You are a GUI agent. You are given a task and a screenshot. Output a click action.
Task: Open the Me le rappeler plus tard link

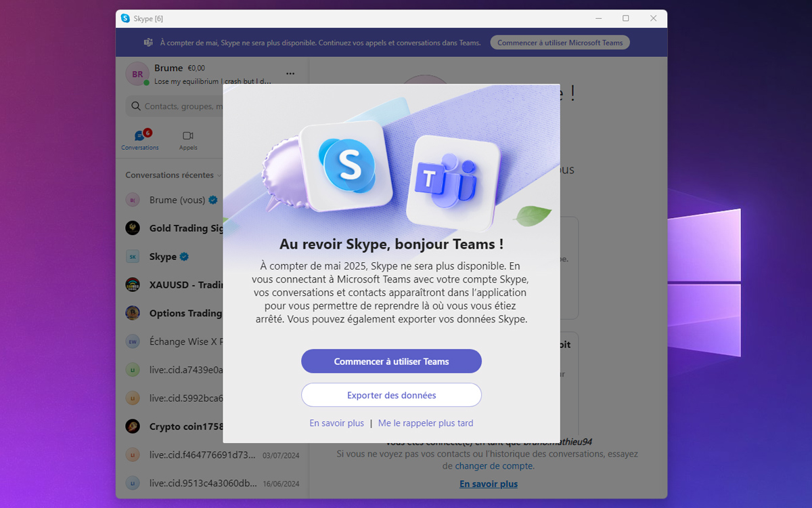(x=426, y=423)
